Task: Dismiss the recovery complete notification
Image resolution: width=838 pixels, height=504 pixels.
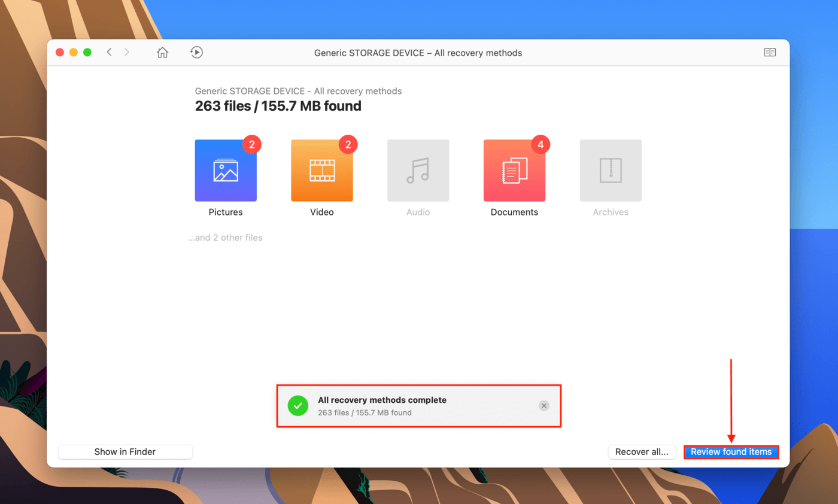Action: 544,406
